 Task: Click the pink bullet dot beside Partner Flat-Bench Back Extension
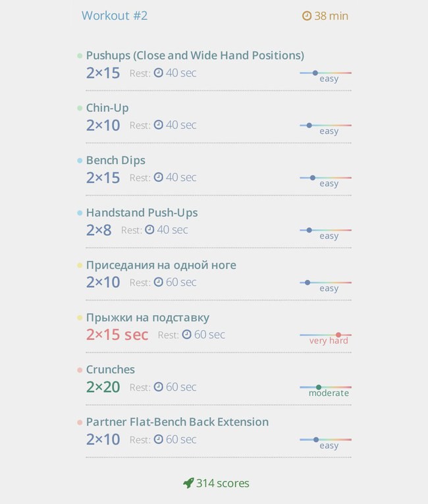point(80,423)
